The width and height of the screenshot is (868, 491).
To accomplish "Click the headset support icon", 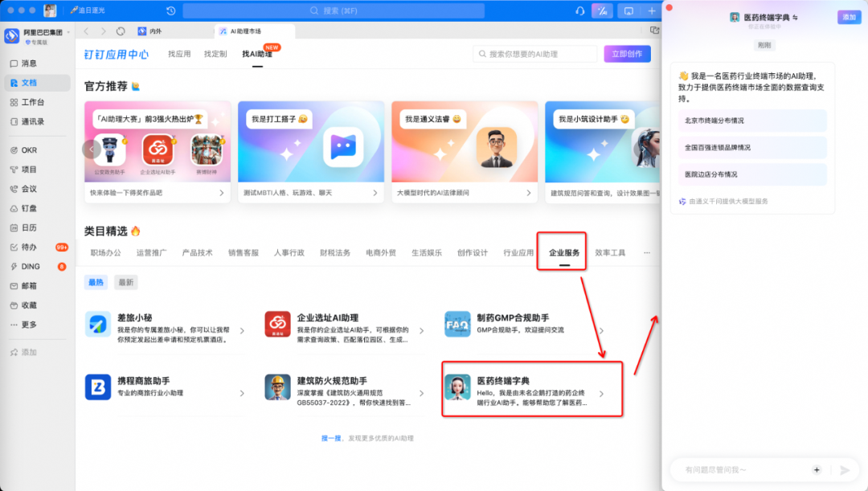I will (579, 10).
